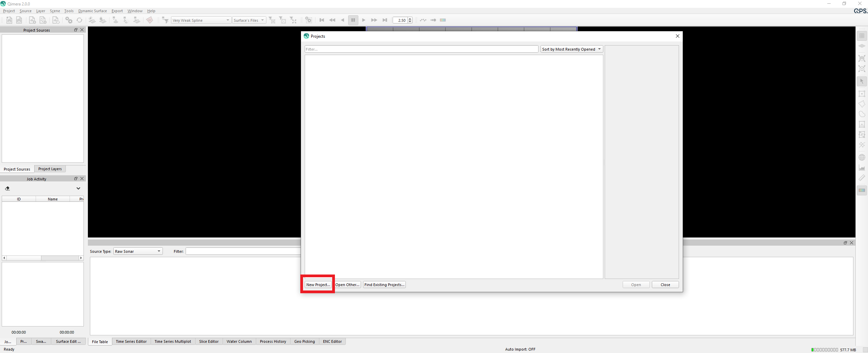868x353 pixels.
Task: Click the pink dashed diamond surface icon
Action: [x=150, y=20]
